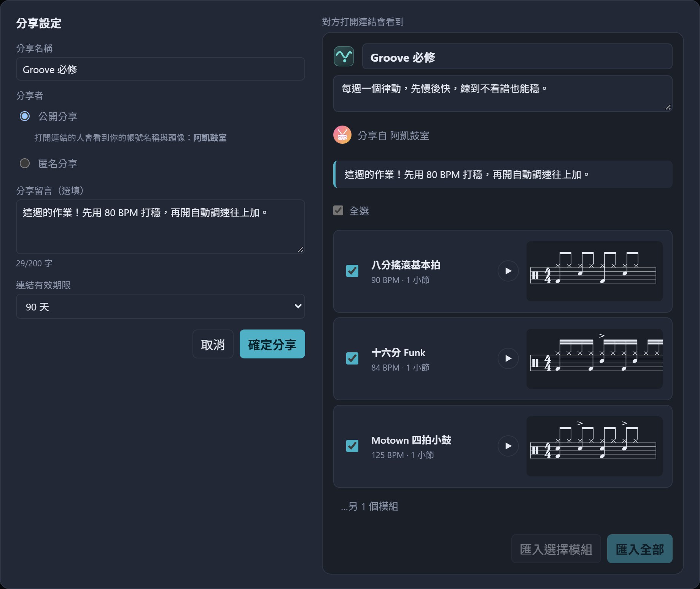Click the Motown 四拍小鼓 module title

[411, 440]
